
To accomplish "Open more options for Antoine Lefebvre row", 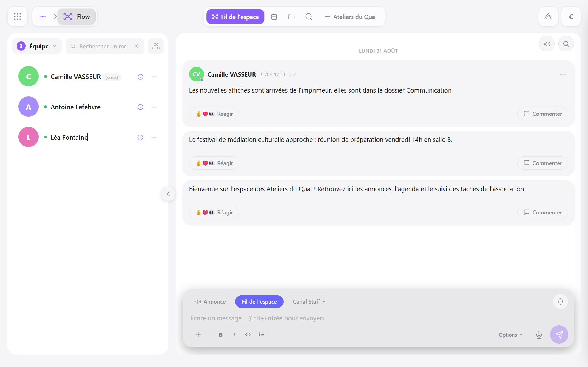I will (x=154, y=107).
